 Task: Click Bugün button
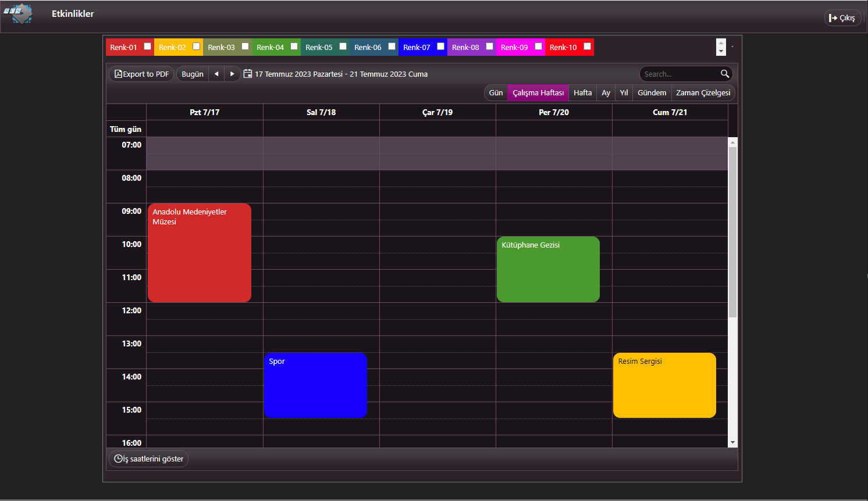[193, 74]
